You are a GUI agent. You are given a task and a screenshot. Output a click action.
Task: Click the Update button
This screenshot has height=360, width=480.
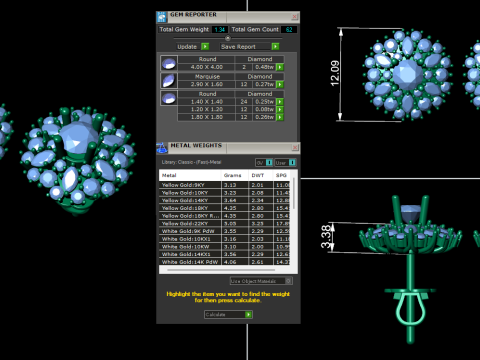pyautogui.click(x=193, y=47)
